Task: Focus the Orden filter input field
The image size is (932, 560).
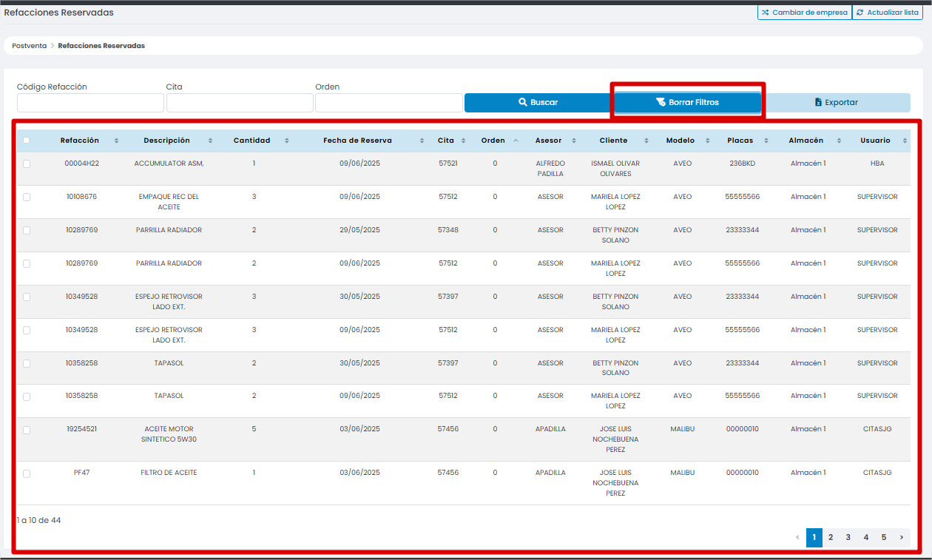Action: click(x=389, y=103)
